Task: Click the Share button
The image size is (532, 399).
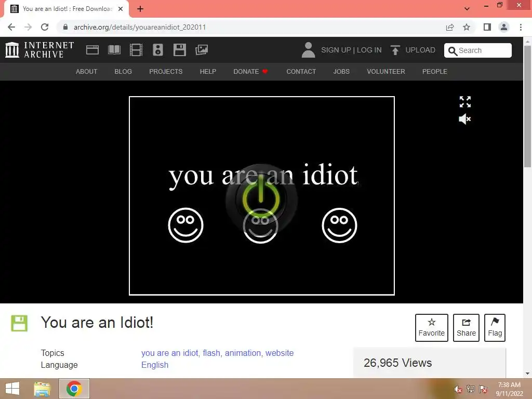Action: pos(466,327)
